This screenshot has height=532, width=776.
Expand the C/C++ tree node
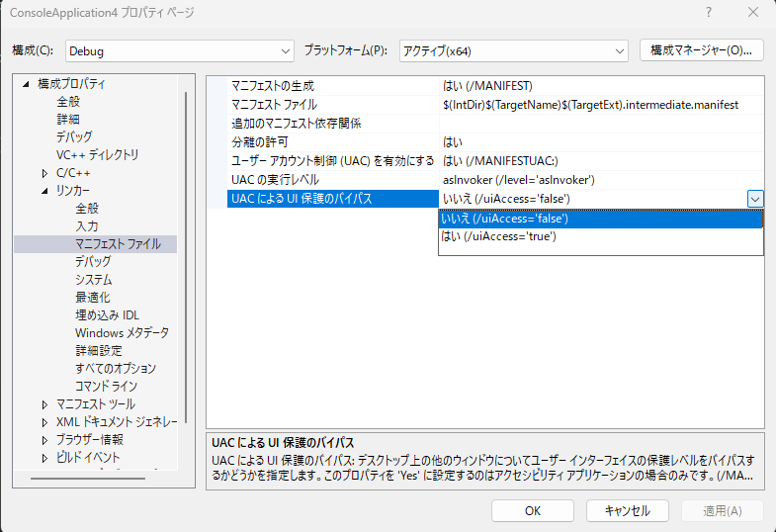click(45, 173)
